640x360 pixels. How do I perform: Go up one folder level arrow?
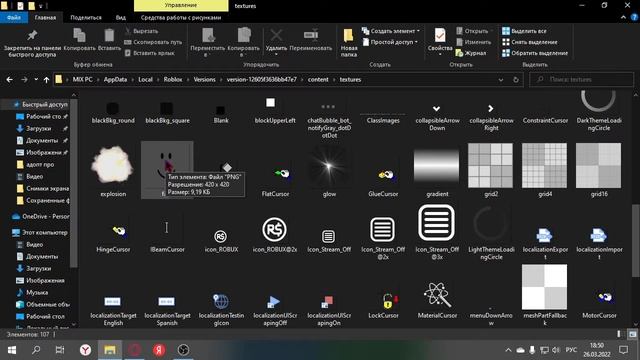coord(46,80)
